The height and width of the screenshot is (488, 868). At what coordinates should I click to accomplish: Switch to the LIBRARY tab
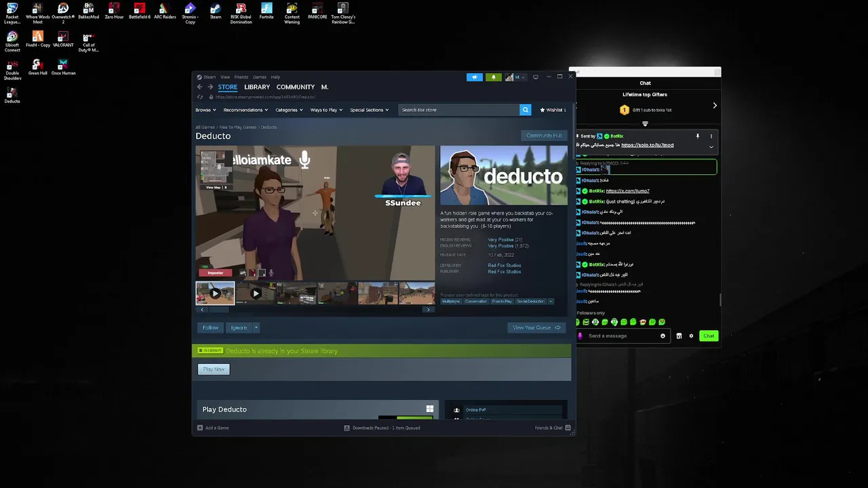point(257,87)
